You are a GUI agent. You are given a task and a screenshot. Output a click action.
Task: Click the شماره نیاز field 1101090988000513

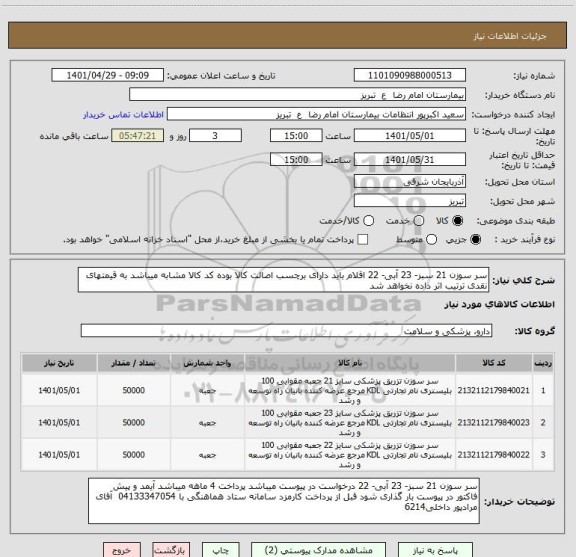[410, 75]
